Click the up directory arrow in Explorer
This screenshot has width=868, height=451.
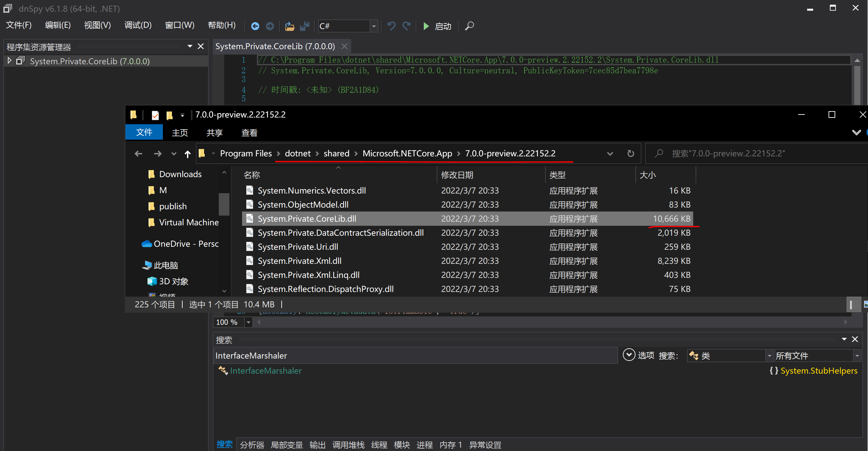click(187, 154)
